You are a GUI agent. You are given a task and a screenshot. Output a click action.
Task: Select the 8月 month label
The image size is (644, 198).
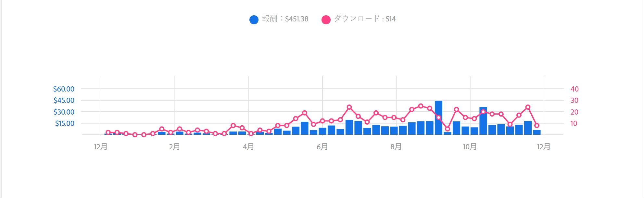(396, 147)
